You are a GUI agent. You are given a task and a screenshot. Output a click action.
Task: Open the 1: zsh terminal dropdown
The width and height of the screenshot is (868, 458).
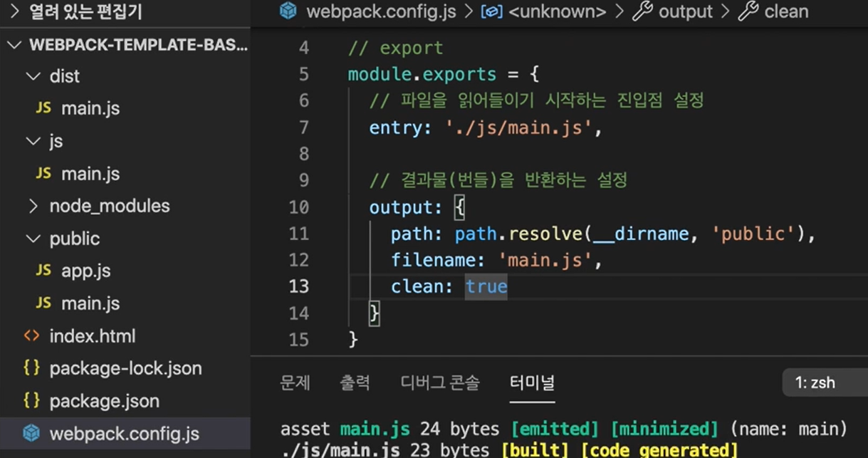(x=825, y=382)
